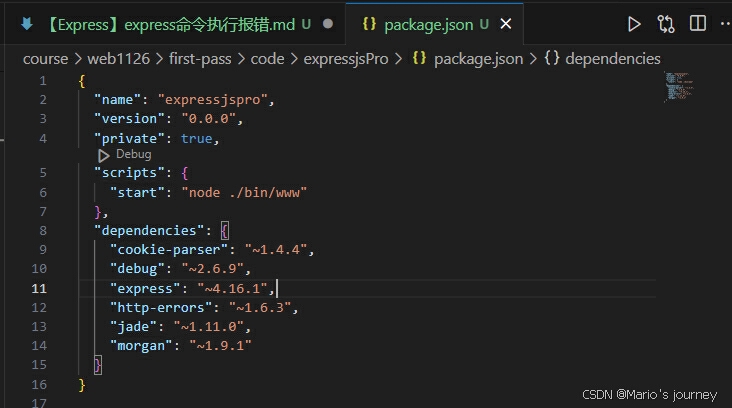Click the "name" key
Image resolution: width=732 pixels, height=408 pixels.
pyautogui.click(x=117, y=100)
